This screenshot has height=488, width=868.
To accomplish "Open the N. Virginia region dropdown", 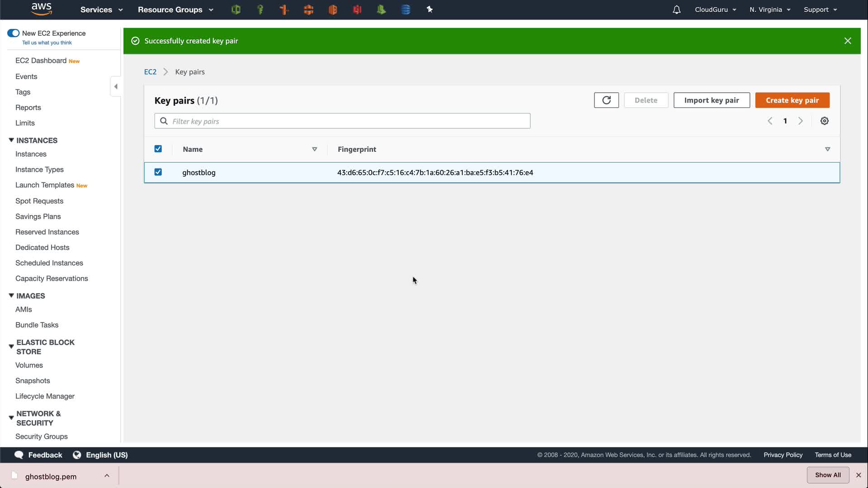I will [769, 9].
